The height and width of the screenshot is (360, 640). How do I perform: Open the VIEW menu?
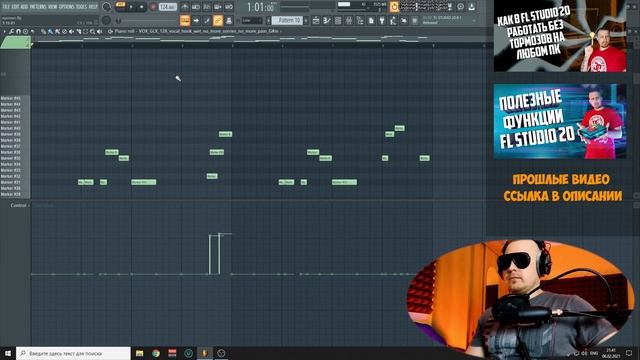pyautogui.click(x=53, y=7)
